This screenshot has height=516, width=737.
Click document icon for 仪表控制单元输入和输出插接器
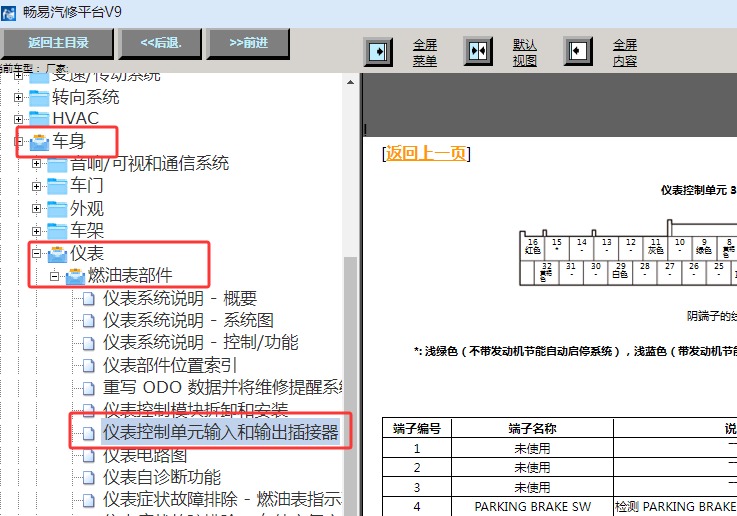click(x=88, y=433)
